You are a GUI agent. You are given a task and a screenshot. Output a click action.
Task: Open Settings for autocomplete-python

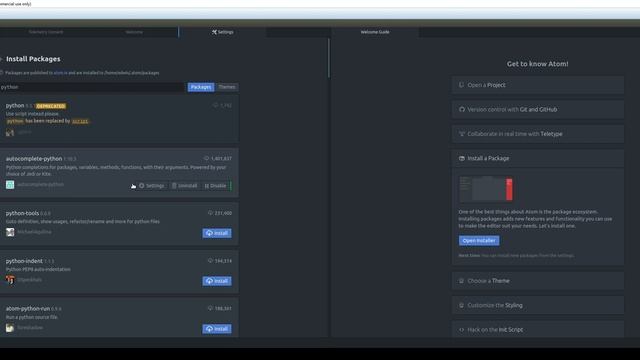pyautogui.click(x=151, y=186)
